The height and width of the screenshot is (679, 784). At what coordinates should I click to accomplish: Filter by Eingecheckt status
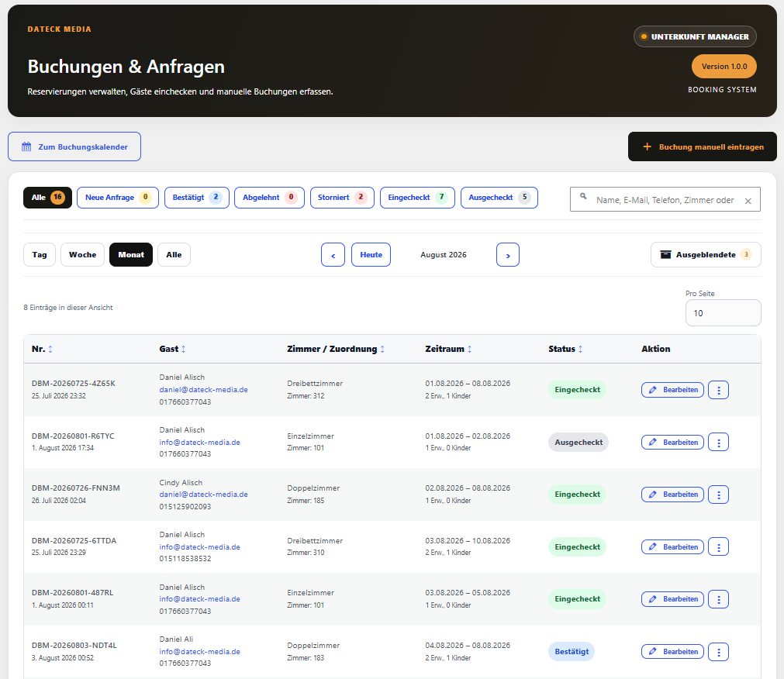pyautogui.click(x=417, y=198)
